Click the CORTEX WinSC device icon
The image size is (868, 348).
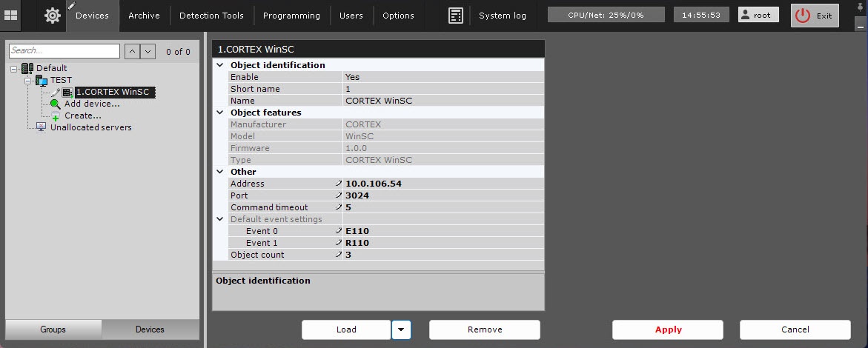67,93
